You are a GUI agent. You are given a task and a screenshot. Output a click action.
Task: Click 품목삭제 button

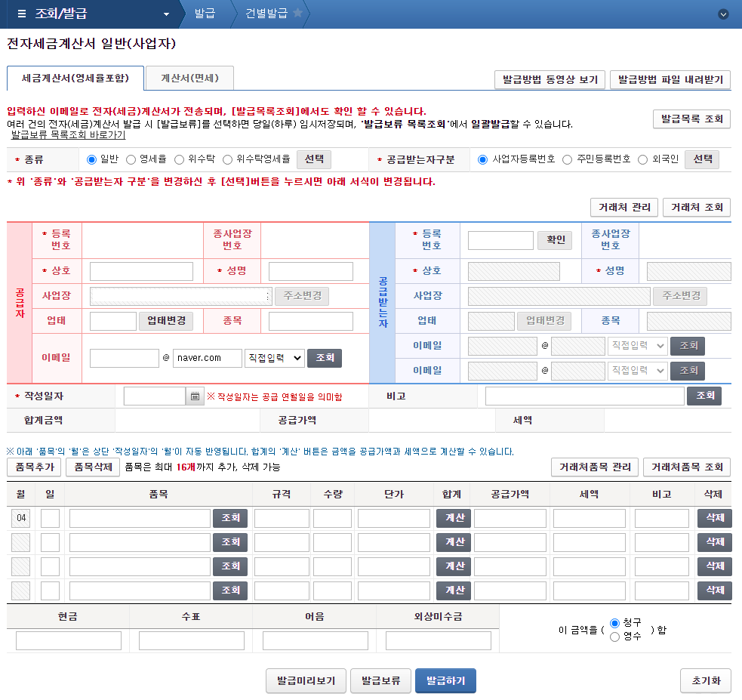click(x=93, y=467)
